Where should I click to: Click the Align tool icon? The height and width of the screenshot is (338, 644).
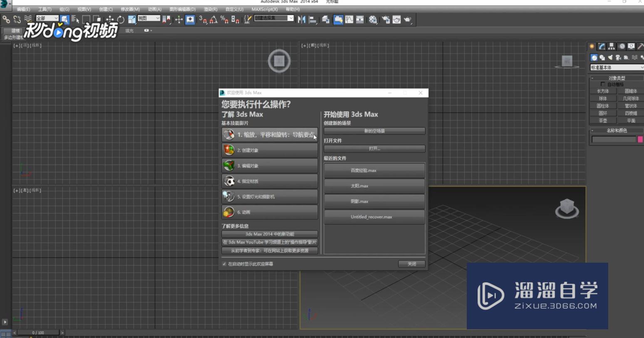[313, 19]
